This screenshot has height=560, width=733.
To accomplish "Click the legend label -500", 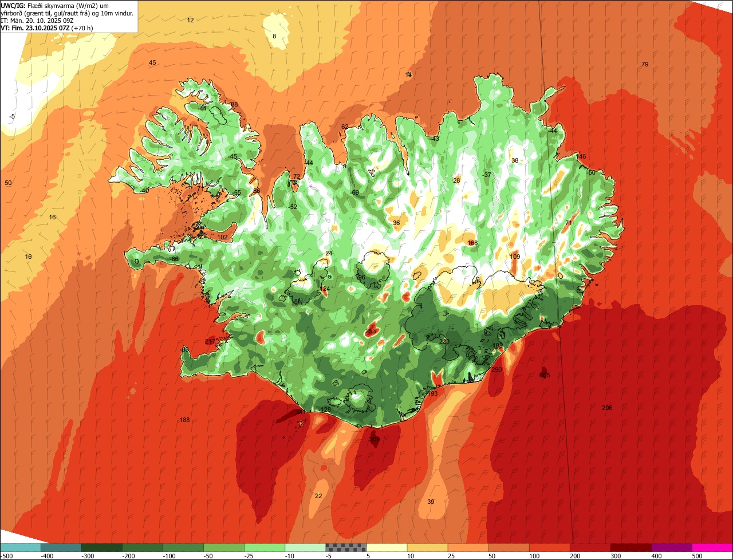I will tap(6, 556).
